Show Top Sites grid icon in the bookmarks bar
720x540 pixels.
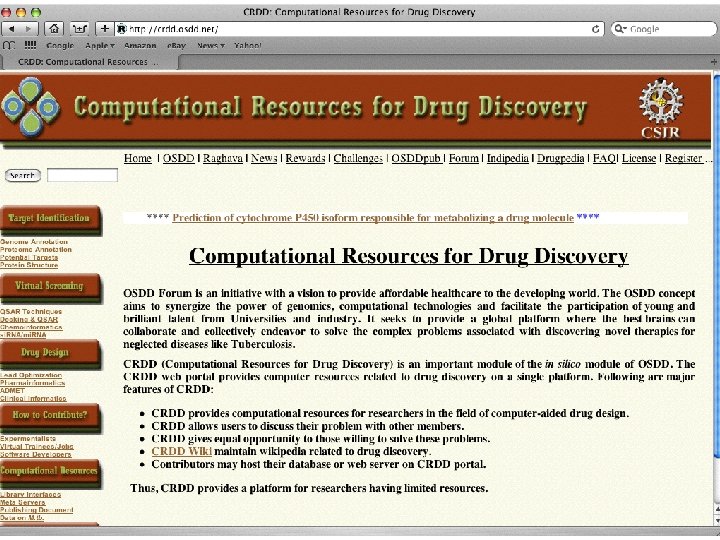tap(30, 45)
